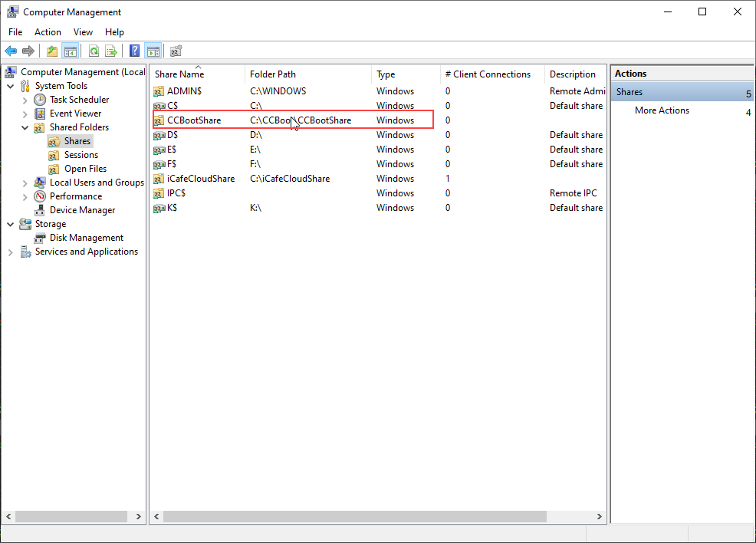
Task: Click the Up one level folder icon
Action: tap(51, 51)
